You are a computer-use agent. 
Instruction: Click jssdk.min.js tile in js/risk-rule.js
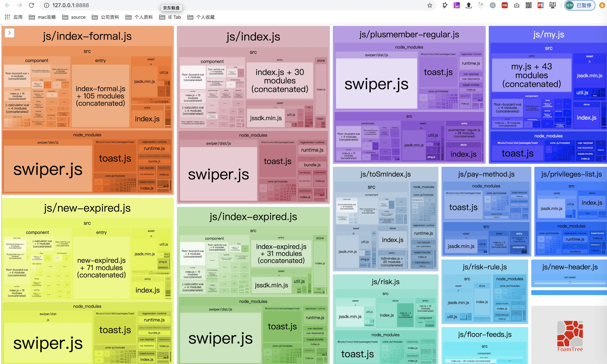point(458,303)
